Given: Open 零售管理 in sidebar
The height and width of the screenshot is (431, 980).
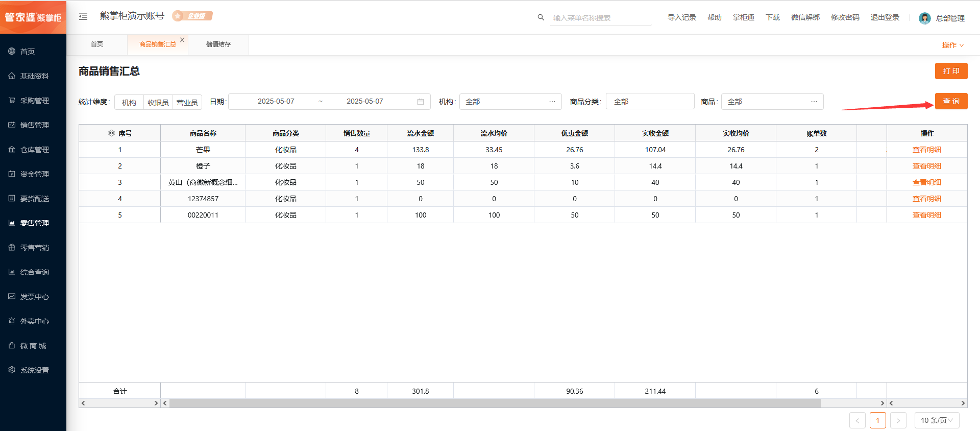Looking at the screenshot, I should [34, 223].
